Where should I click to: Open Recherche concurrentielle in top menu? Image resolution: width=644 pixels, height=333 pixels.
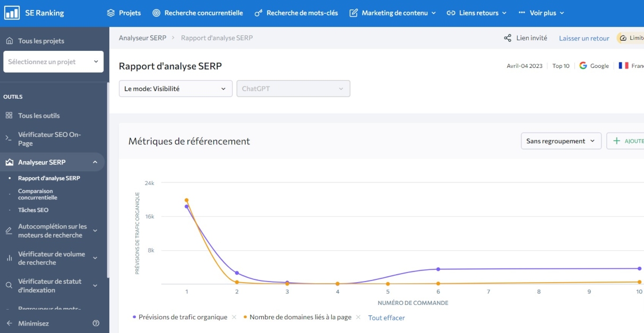[x=198, y=13]
